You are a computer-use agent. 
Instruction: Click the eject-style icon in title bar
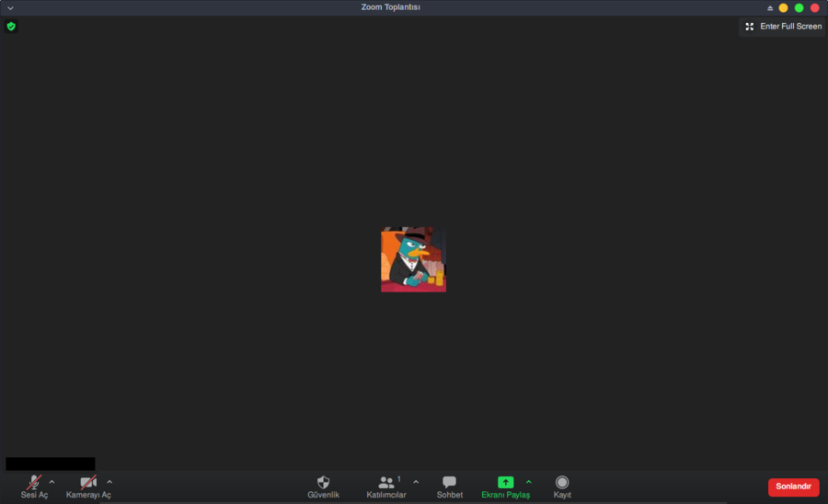[770, 8]
